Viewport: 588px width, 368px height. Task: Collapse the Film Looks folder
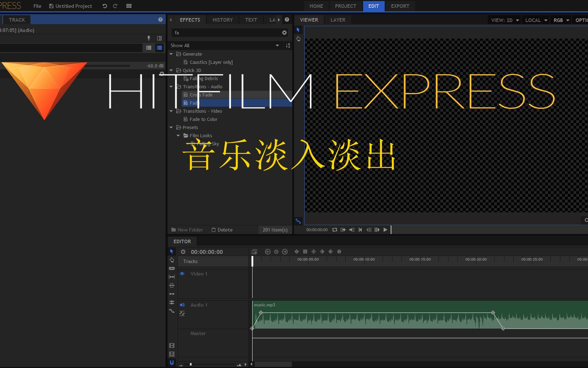[178, 135]
